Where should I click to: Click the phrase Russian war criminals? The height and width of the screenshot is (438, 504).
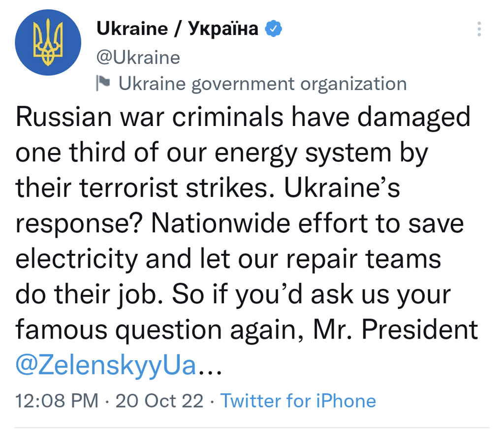coord(150,117)
